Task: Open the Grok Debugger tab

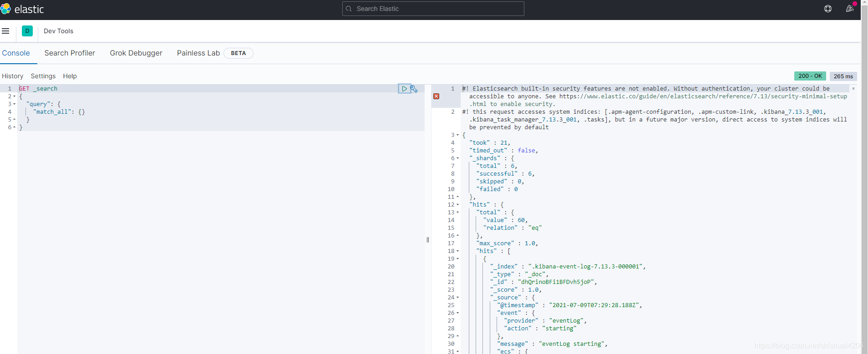Action: pyautogui.click(x=136, y=53)
